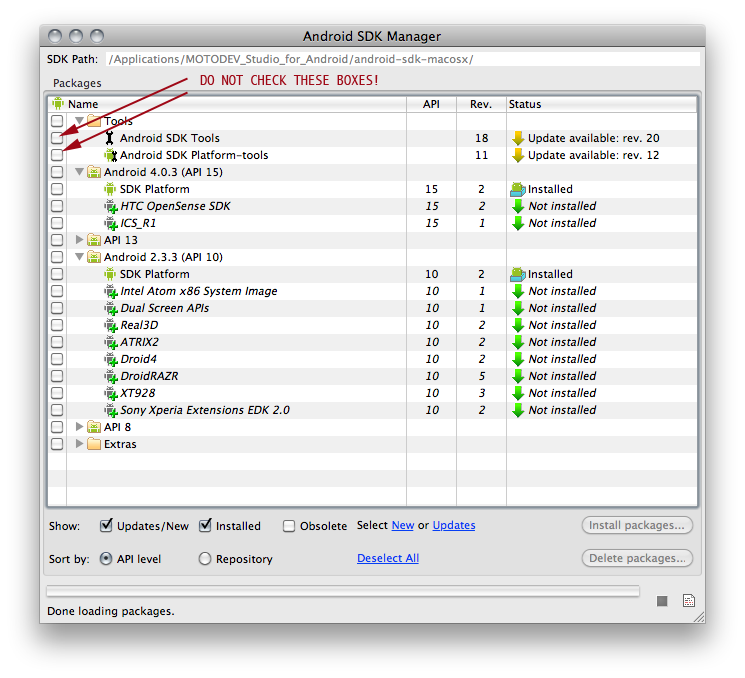The image size is (745, 678).
Task: Click the Dual Screen APIs add-on icon
Action: pos(111,308)
